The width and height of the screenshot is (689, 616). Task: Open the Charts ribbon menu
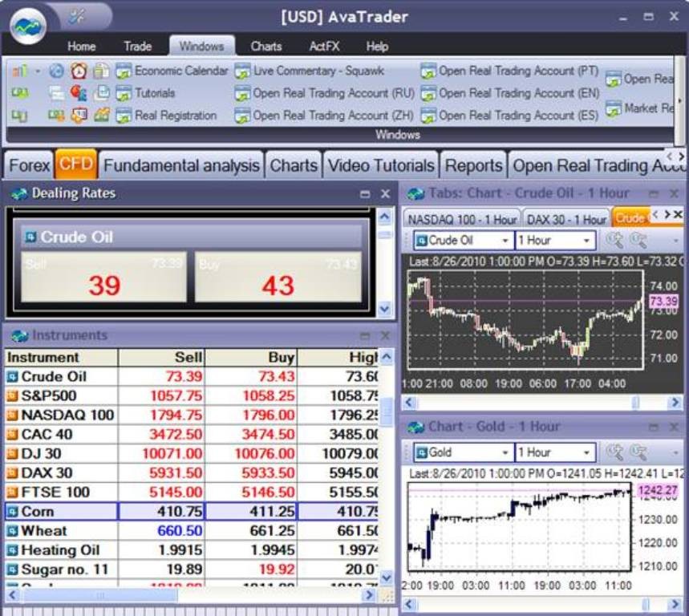tap(265, 46)
